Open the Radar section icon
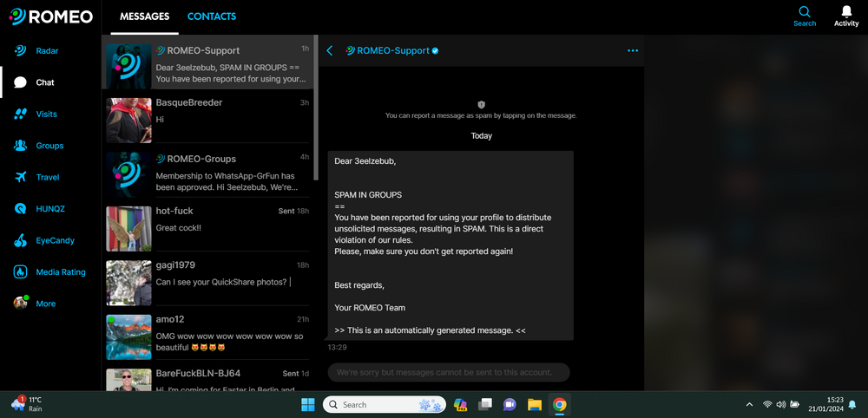Image resolution: width=868 pixels, height=418 pixels. click(20, 51)
